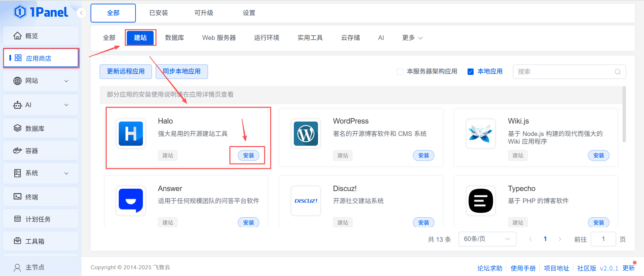Viewport: 644px width, 276px height.
Task: Click the v2.0.1 version label
Action: (609, 268)
